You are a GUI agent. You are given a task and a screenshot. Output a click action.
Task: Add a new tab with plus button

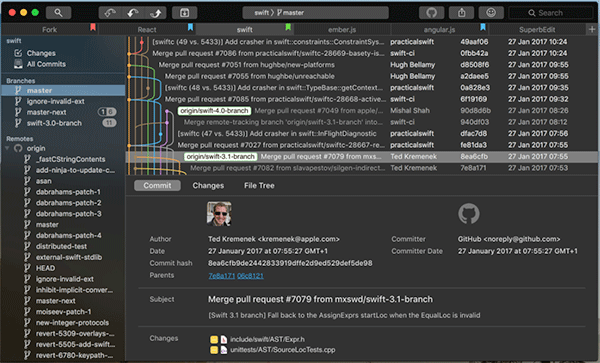(592, 29)
